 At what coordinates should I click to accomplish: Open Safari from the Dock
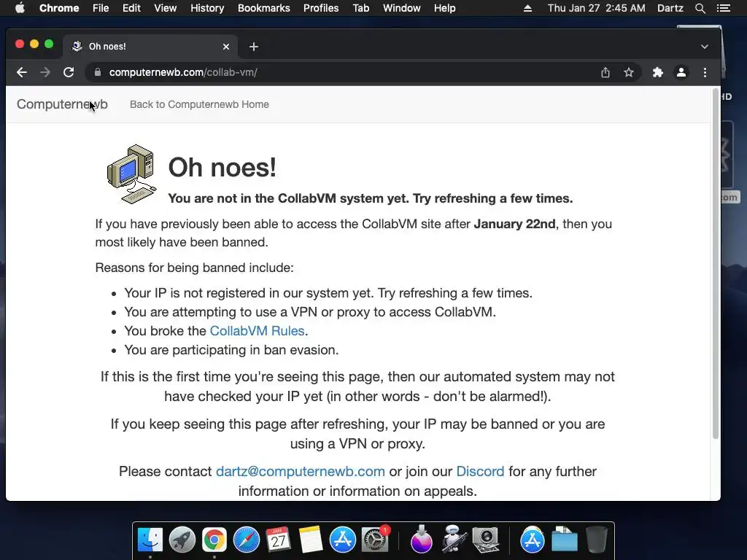(x=247, y=540)
